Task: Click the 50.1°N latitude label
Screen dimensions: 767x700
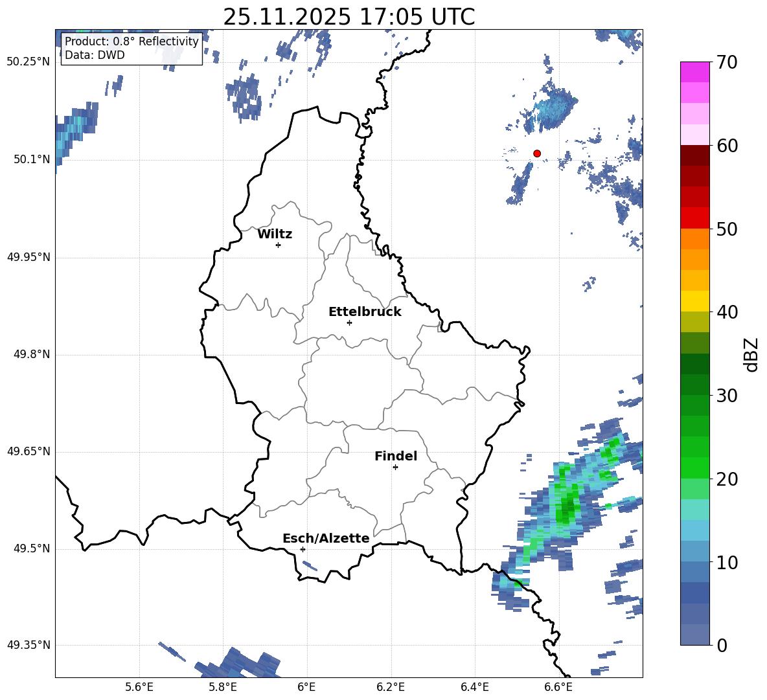Action: coord(31,159)
